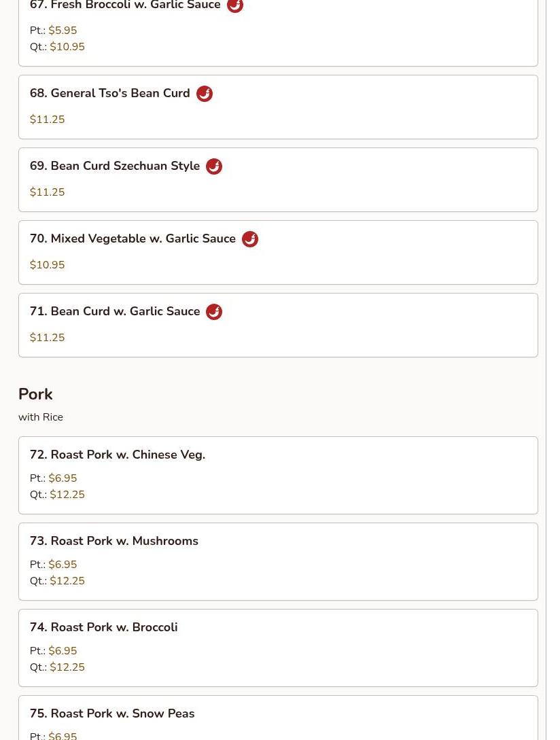
Task: Click quart price $12.25 for Roast Pork w. Mushrooms
Action: click(x=67, y=581)
